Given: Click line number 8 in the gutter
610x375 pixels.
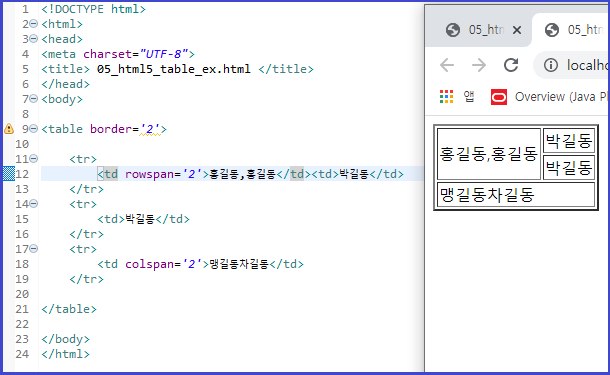Looking at the screenshot, I should pos(25,114).
